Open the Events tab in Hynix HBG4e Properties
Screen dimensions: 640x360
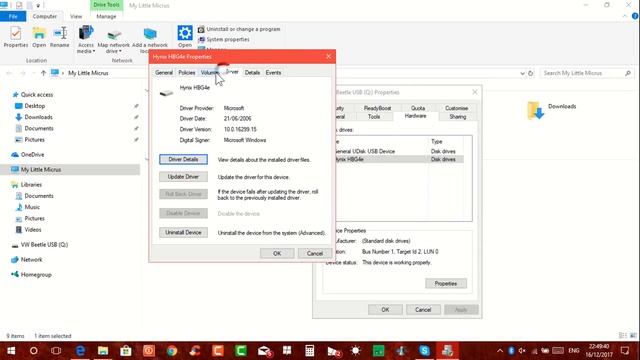[273, 73]
